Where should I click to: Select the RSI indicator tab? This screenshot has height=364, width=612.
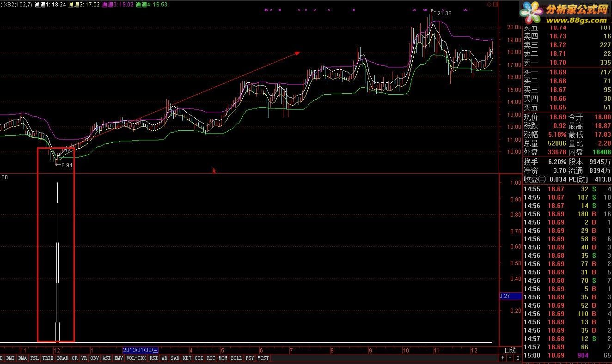pyautogui.click(x=154, y=358)
